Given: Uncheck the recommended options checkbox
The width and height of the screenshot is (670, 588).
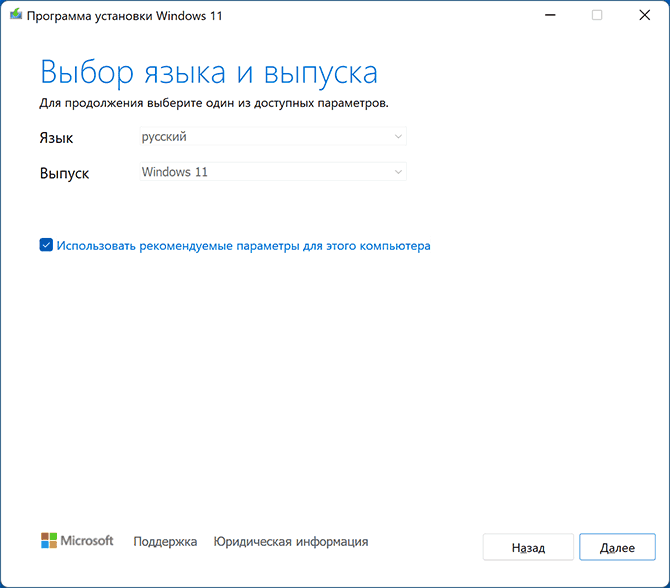Looking at the screenshot, I should click(x=46, y=245).
